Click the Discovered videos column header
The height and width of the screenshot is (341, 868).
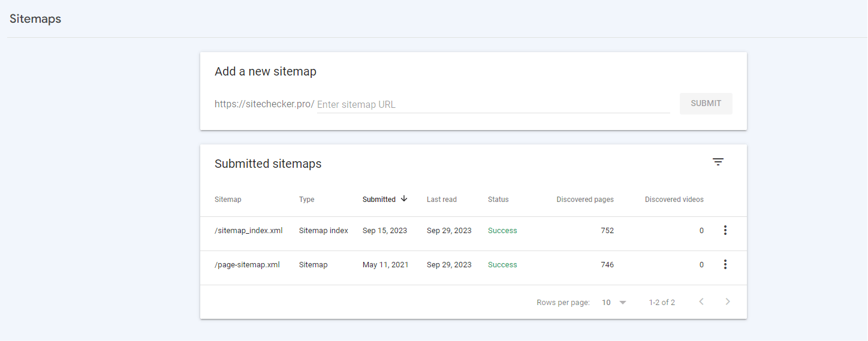click(674, 200)
